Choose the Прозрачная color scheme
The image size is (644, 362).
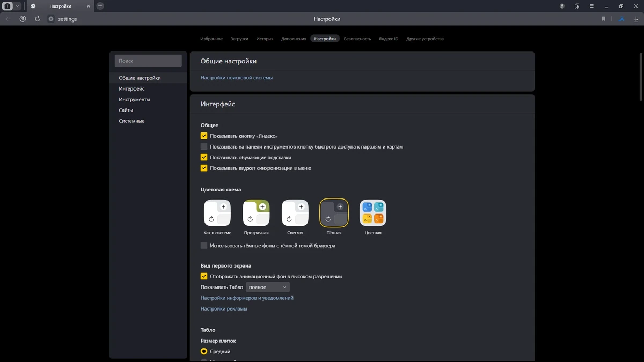(x=256, y=213)
